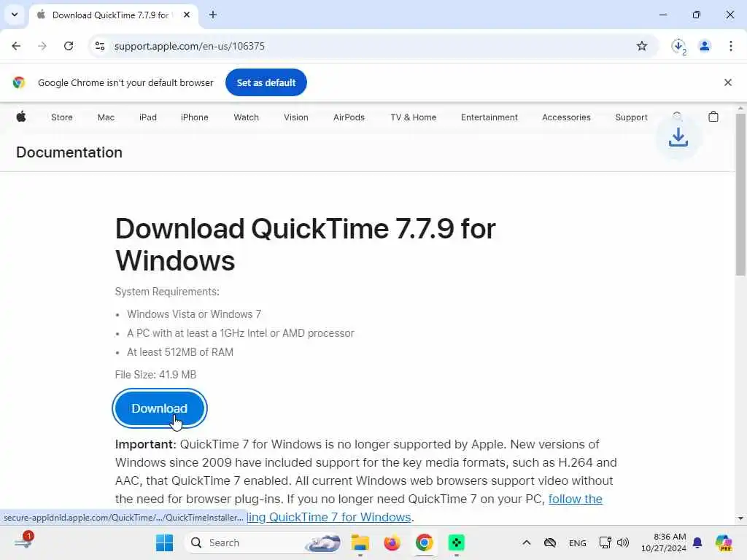Expand the tab search chevron

[x=15, y=15]
